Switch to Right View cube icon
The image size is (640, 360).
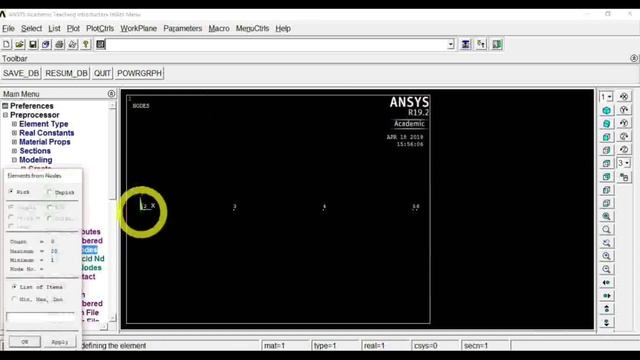click(607, 150)
